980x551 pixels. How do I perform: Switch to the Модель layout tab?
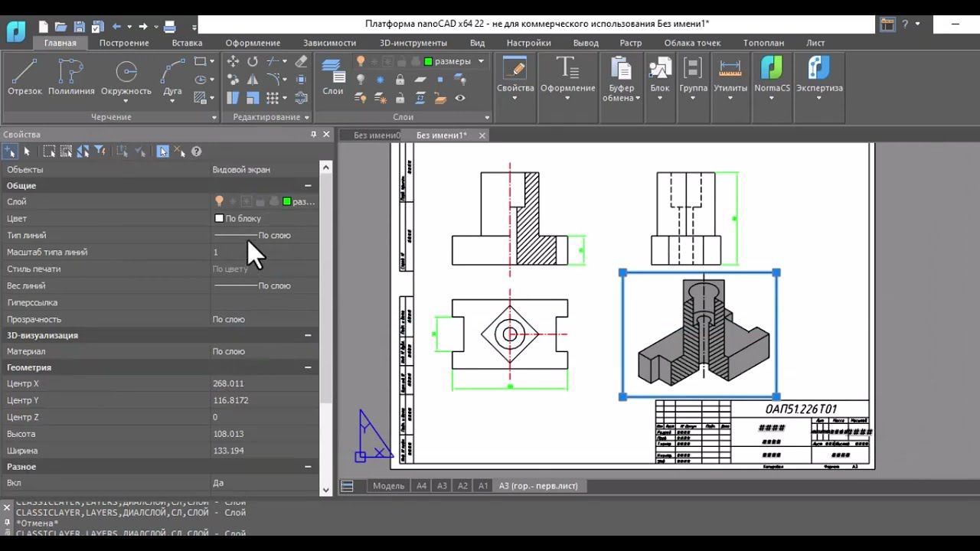388,486
